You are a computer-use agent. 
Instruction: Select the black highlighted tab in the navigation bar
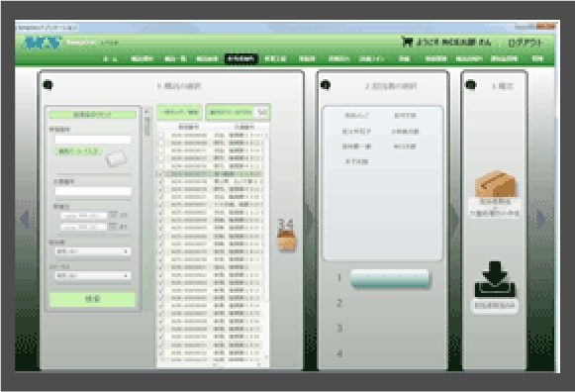click(x=241, y=58)
